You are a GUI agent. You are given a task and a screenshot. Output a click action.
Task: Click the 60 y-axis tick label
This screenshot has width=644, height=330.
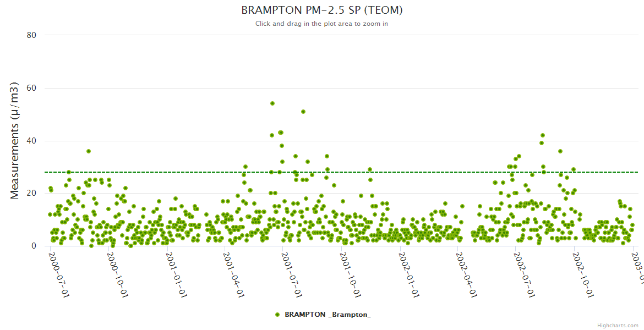tap(31, 88)
